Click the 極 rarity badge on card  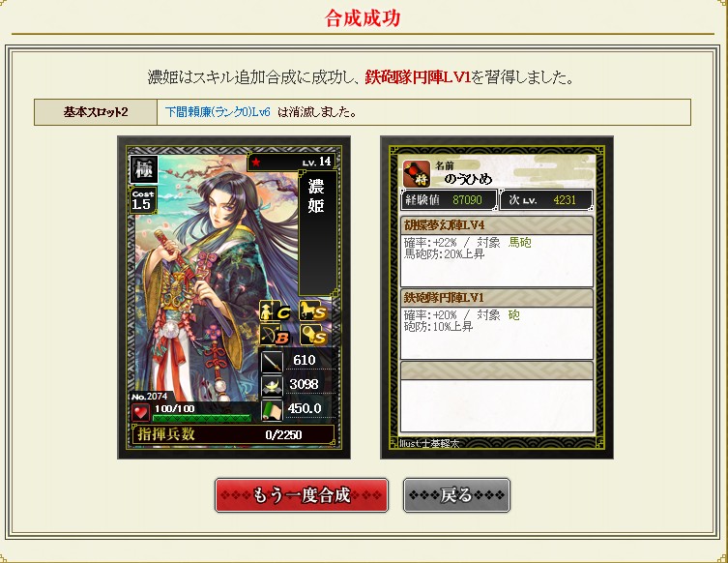click(143, 169)
